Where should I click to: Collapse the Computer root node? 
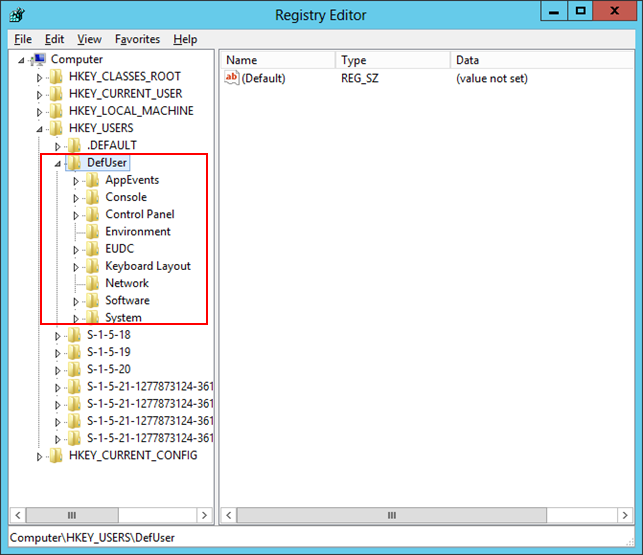pyautogui.click(x=21, y=61)
